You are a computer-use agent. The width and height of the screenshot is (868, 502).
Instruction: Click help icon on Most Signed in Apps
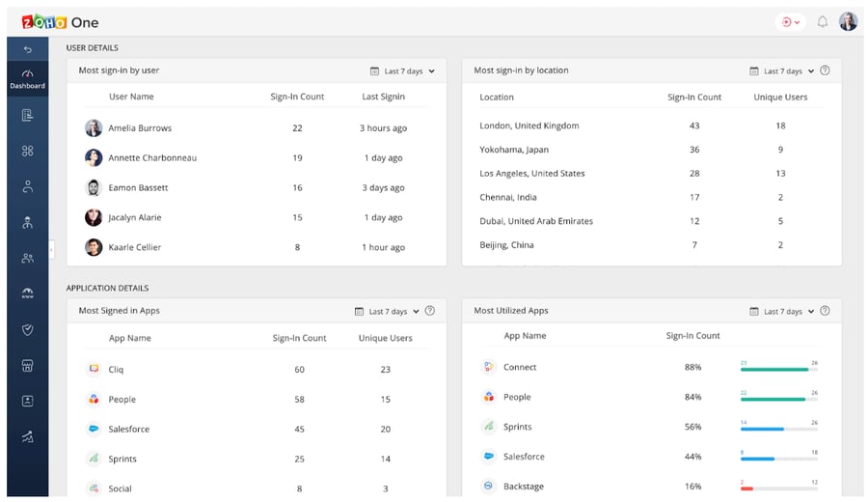[x=429, y=311]
